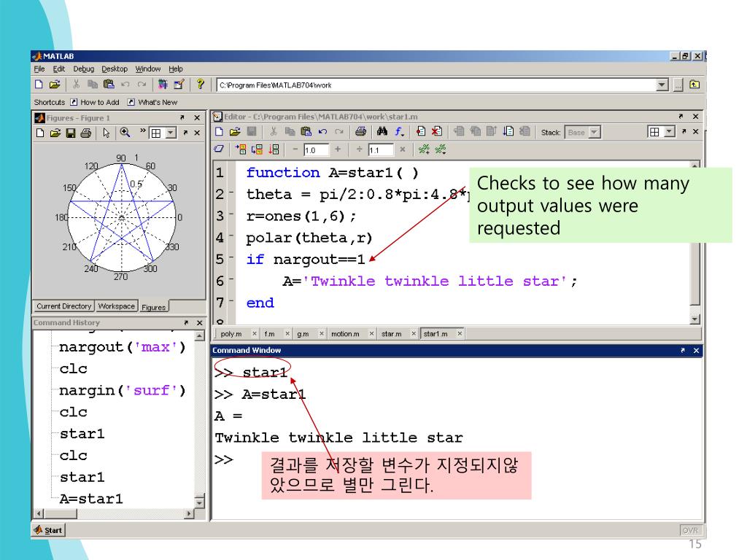Select nargin('surf') in Command History
Screen dimensions: 747x560
click(122, 390)
